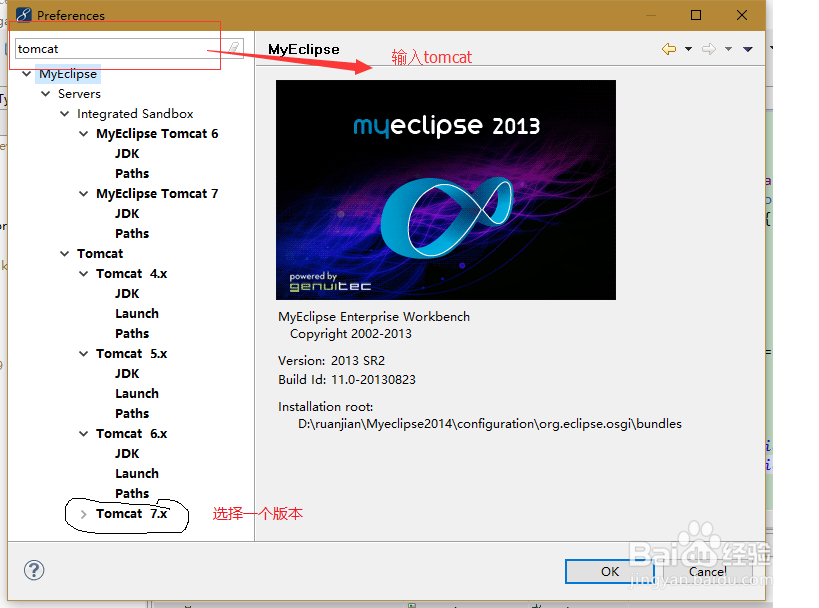The image size is (819, 608).
Task: Dismiss the dialog with Cancel button
Action: tap(708, 571)
